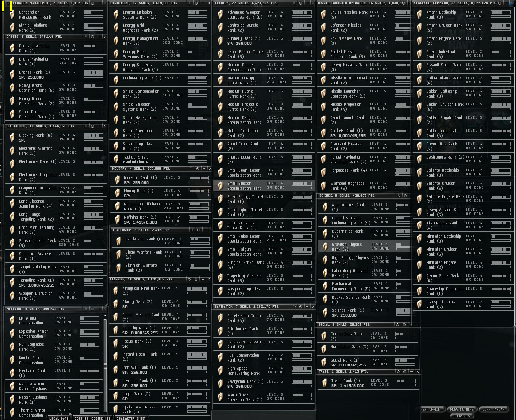Collapse the Mechanic skill window
This screenshot has width=516, height=420.
click(99, 309)
